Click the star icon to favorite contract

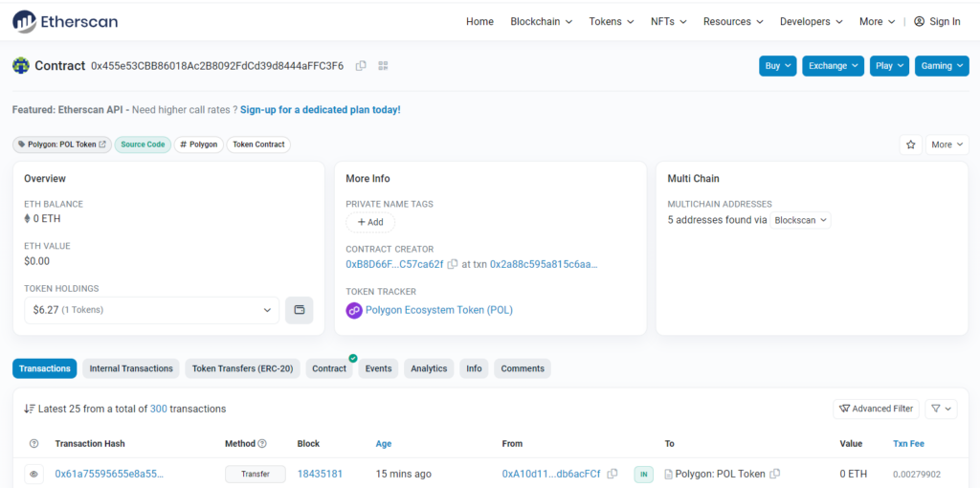point(910,144)
